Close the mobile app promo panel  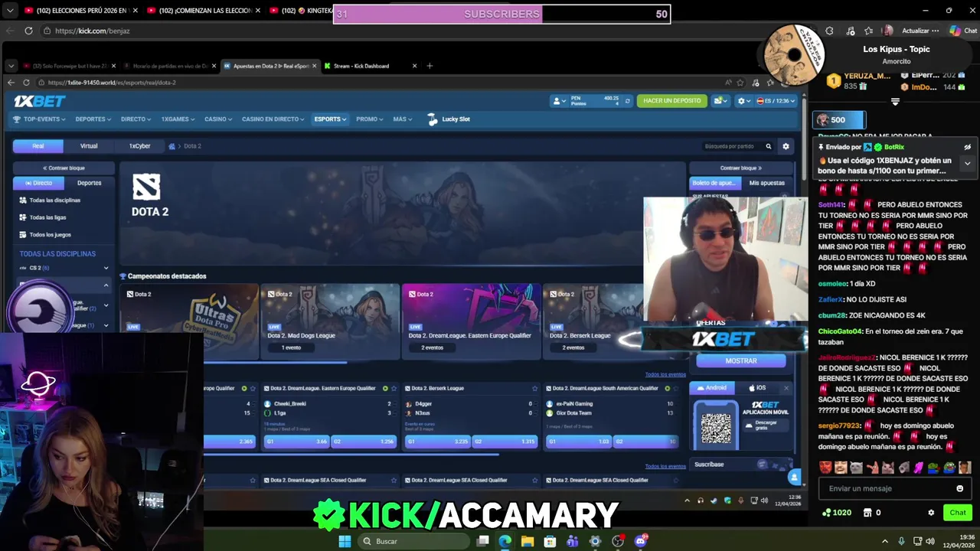[x=786, y=388]
